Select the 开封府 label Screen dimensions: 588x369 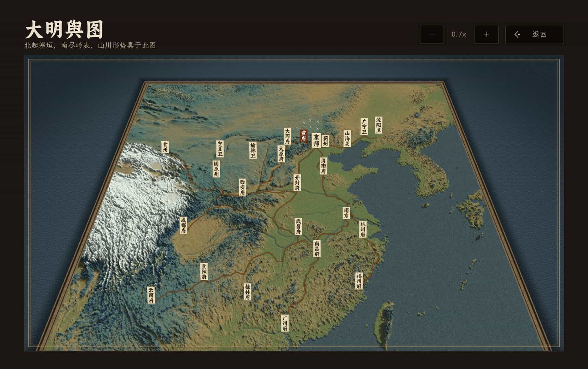297,183
